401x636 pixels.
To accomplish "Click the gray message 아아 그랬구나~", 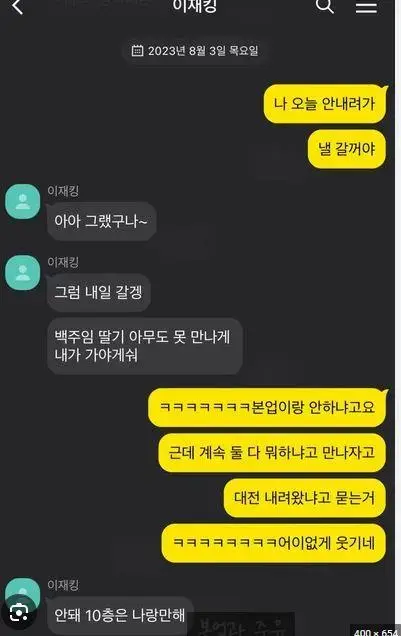I will (101, 221).
